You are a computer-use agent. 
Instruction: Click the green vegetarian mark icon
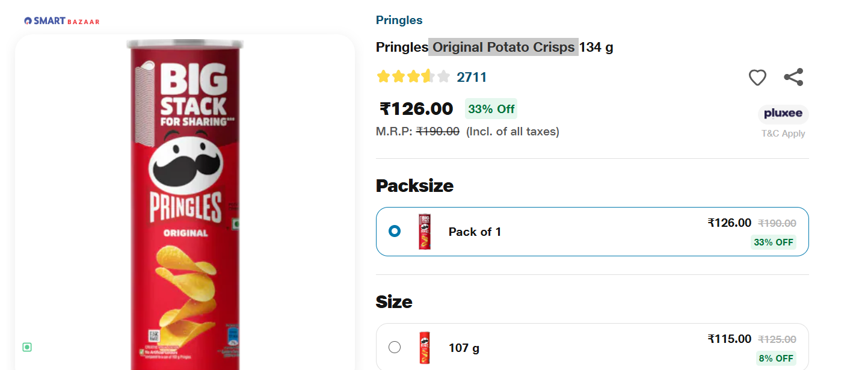pyautogui.click(x=27, y=347)
